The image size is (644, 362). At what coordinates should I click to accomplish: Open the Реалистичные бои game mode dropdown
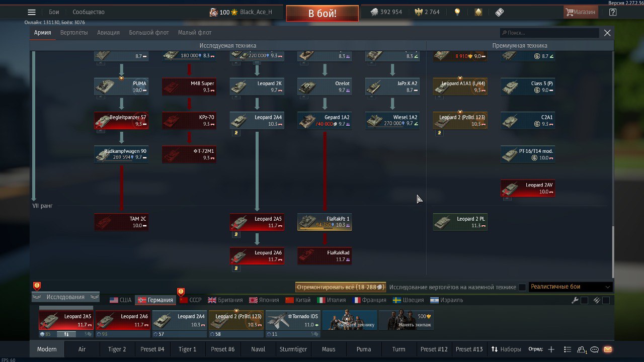(571, 287)
